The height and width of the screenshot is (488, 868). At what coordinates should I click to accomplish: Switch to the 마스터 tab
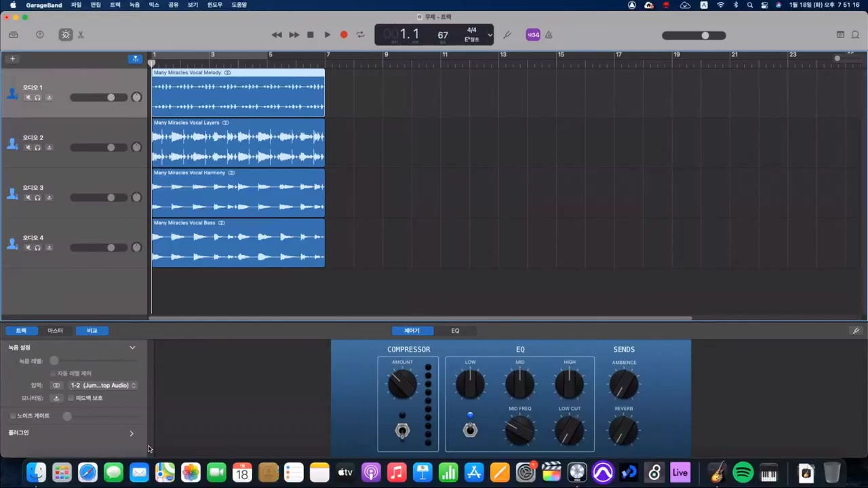(55, 330)
